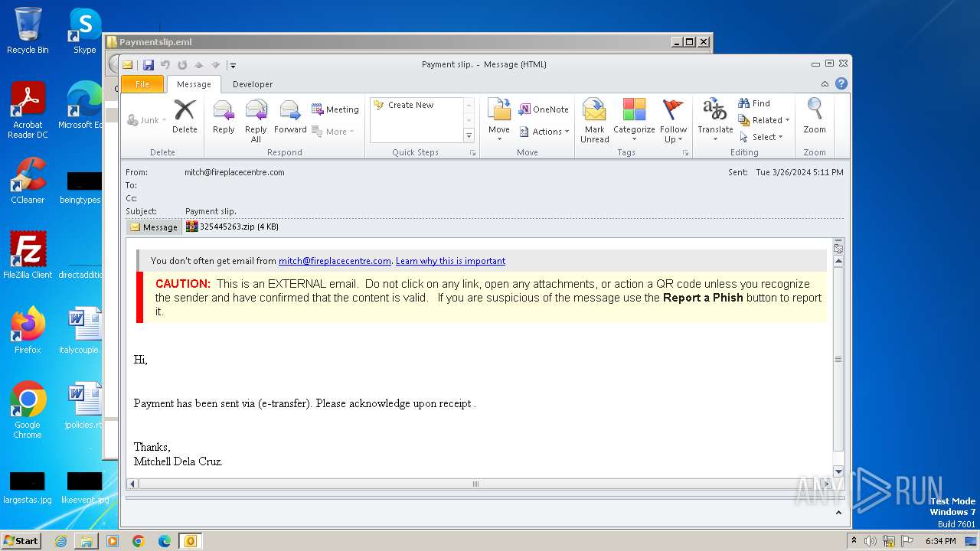Expand the Related dropdown
This screenshot has width=980, height=551.
[x=764, y=120]
